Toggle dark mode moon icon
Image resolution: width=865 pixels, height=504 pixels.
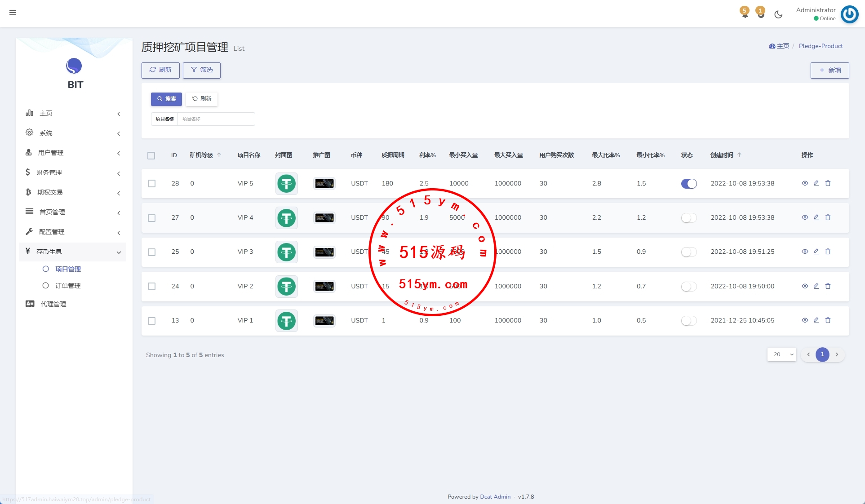778,14
